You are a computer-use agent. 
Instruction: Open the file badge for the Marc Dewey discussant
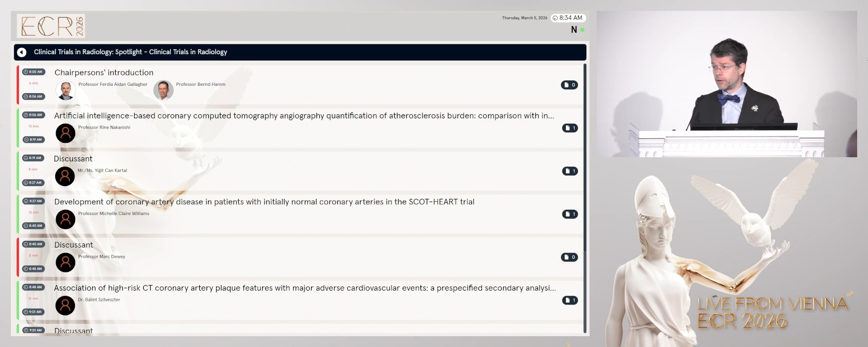569,257
